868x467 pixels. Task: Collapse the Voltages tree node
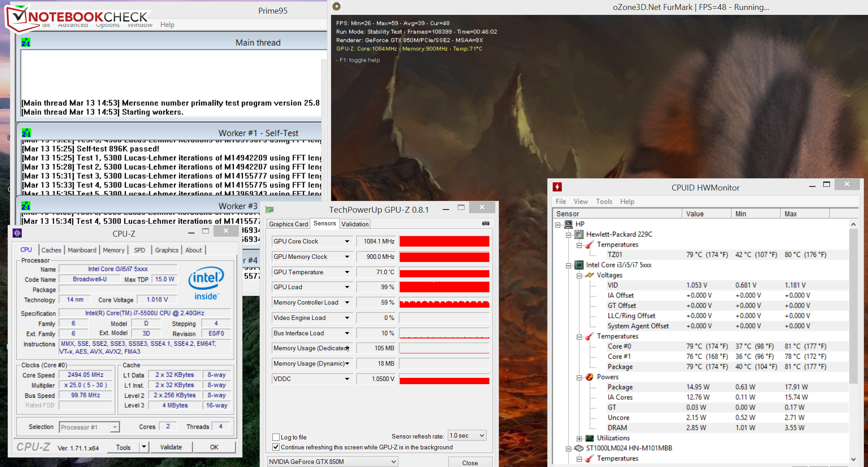point(579,276)
